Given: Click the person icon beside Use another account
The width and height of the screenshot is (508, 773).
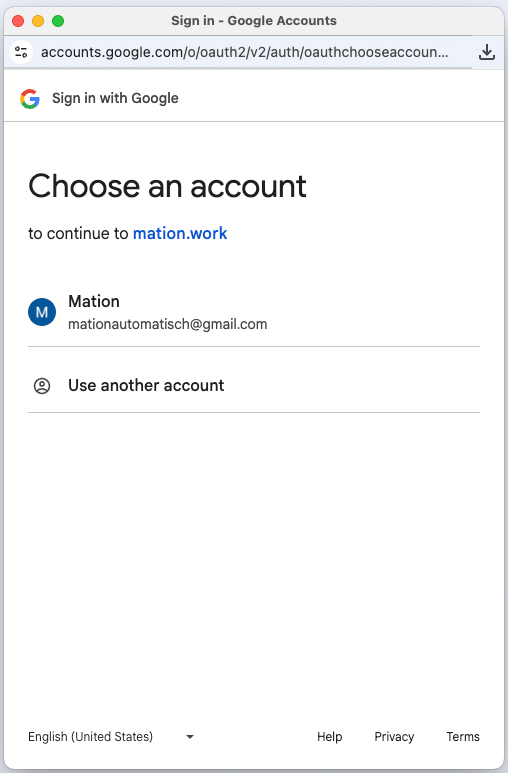Looking at the screenshot, I should tap(42, 386).
